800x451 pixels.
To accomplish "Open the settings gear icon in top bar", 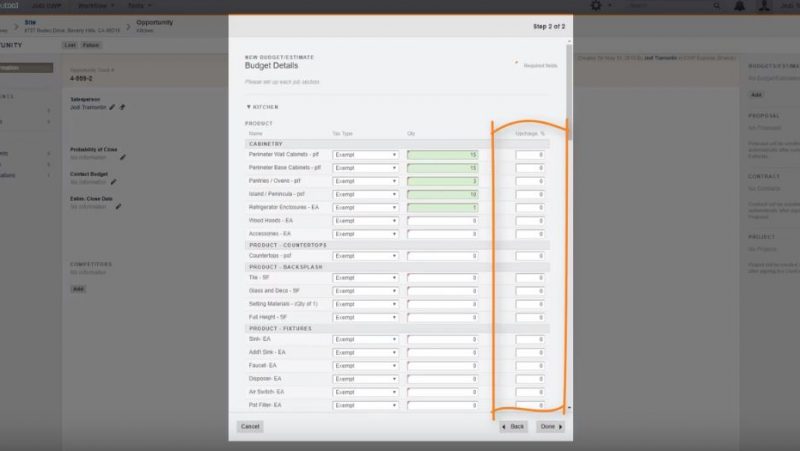I will point(596,6).
